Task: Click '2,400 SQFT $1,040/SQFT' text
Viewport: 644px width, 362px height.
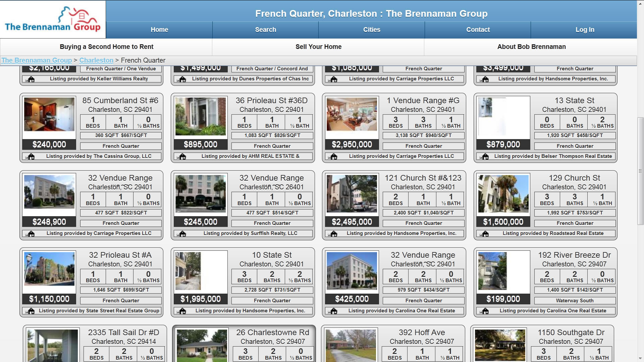Action: (423, 213)
